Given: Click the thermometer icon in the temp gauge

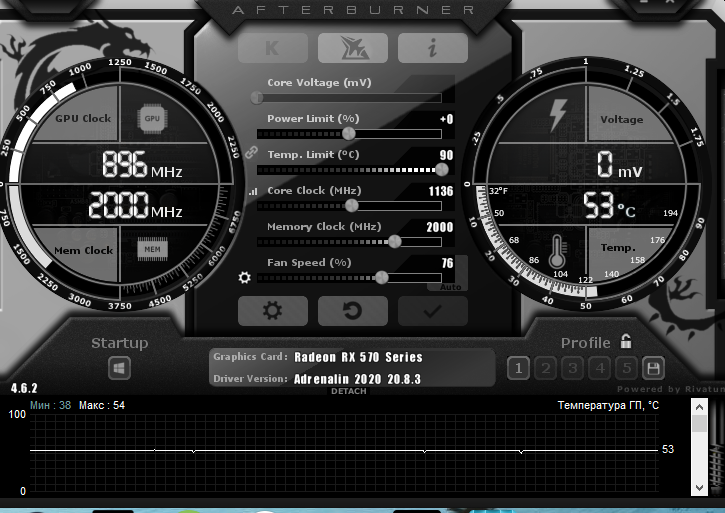Looking at the screenshot, I should (557, 252).
